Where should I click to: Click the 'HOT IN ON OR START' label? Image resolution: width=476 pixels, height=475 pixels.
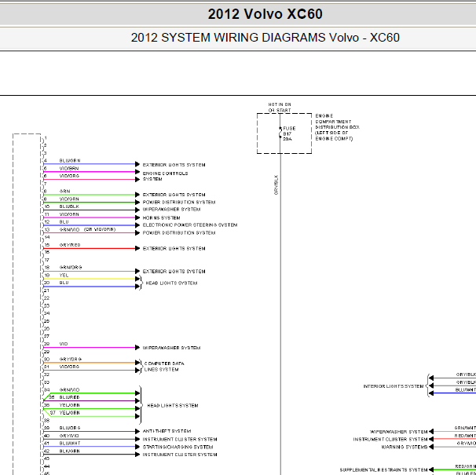coord(280,108)
